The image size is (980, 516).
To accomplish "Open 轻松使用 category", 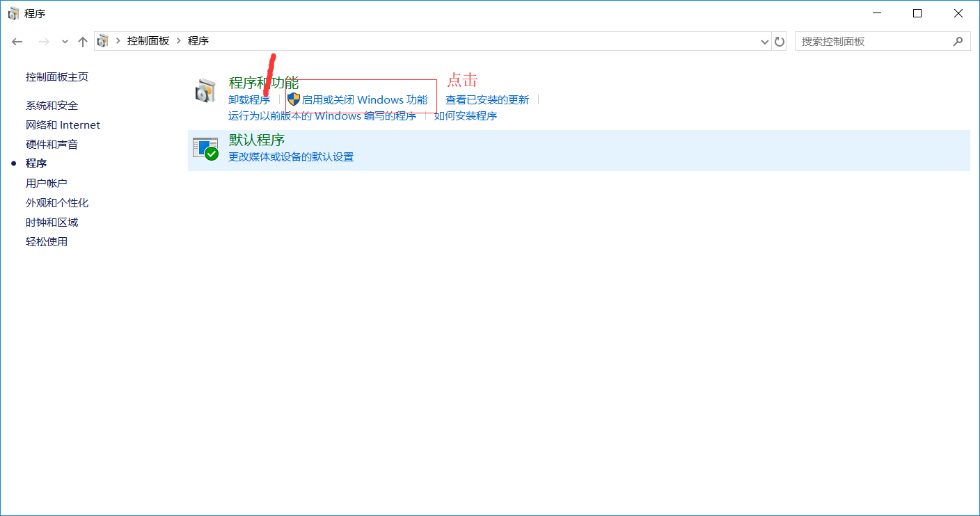I will click(x=47, y=242).
